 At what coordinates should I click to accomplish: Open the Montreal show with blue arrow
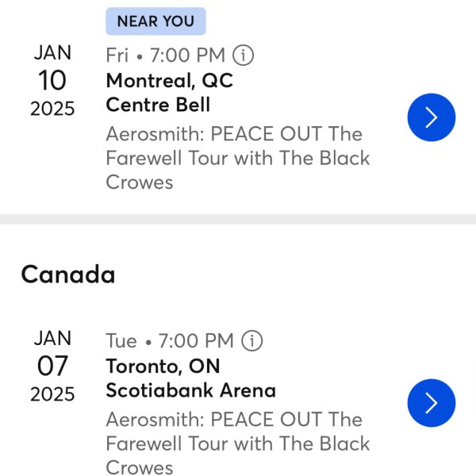pos(431,117)
